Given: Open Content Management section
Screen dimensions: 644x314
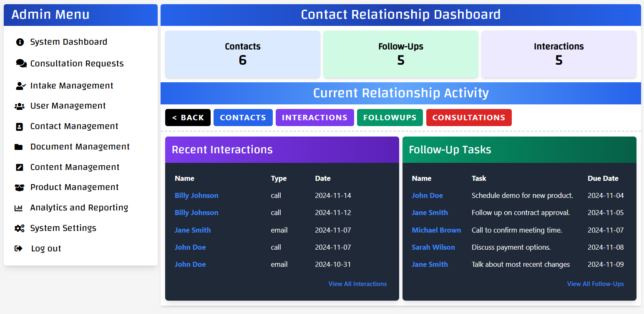Looking at the screenshot, I should pos(75,167).
